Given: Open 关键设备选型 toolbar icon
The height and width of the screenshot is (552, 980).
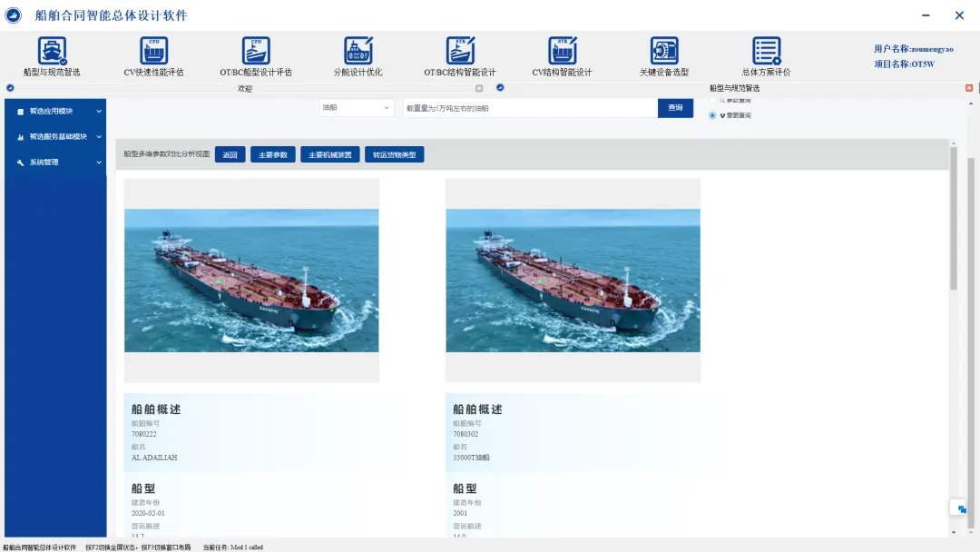Looking at the screenshot, I should (664, 51).
